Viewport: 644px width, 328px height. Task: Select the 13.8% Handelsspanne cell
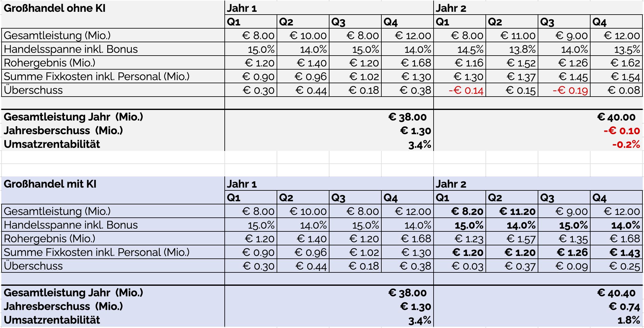point(522,49)
